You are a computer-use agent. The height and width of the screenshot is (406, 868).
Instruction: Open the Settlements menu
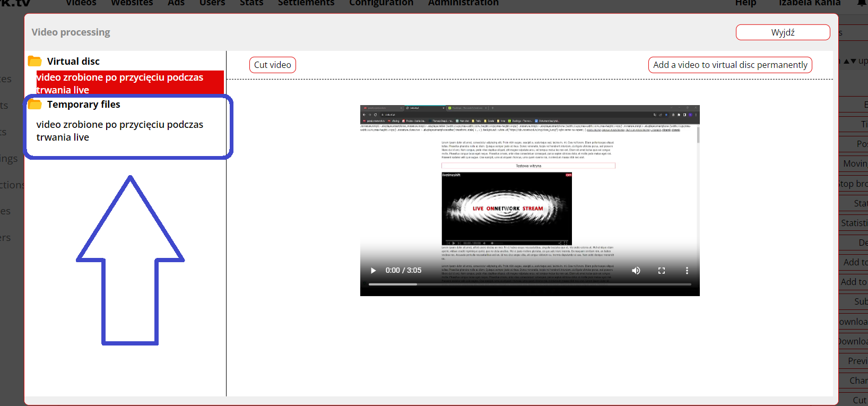[306, 3]
